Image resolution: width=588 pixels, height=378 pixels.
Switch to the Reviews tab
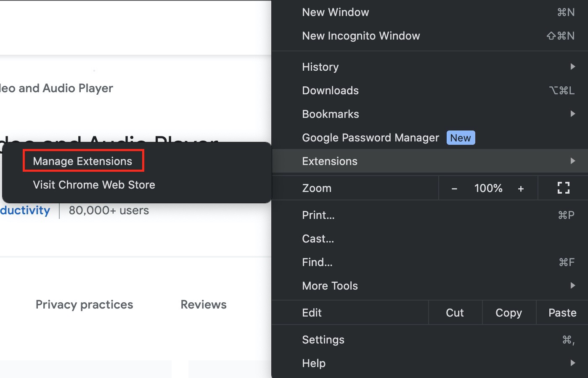tap(204, 305)
